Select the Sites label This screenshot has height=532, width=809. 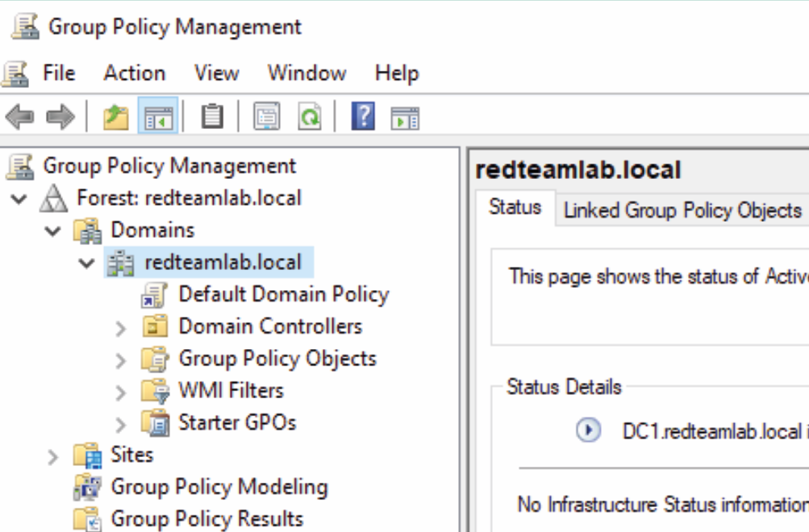click(x=132, y=455)
